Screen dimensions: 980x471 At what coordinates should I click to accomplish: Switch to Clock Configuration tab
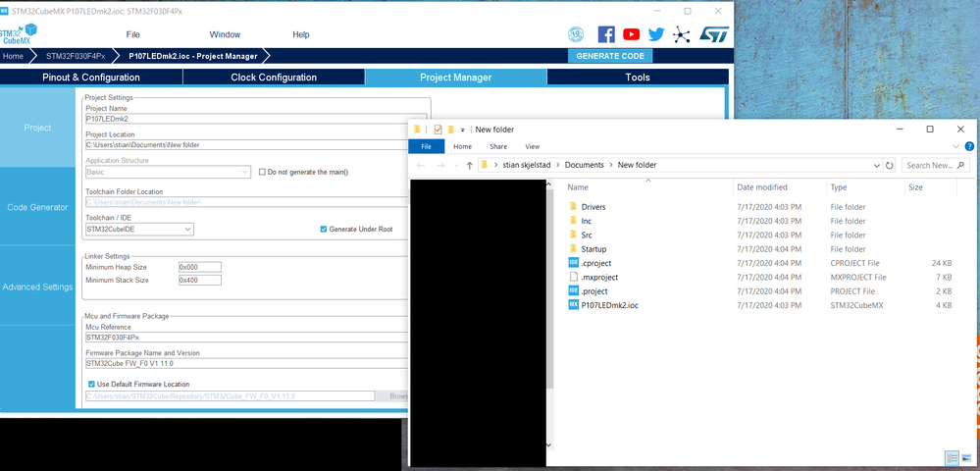[x=274, y=78]
